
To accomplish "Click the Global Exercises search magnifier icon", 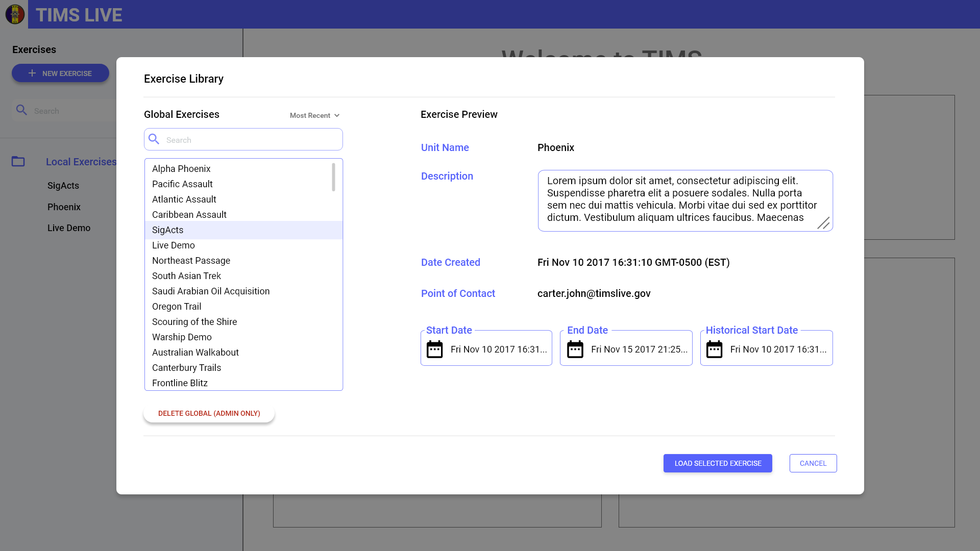I will pos(154,139).
